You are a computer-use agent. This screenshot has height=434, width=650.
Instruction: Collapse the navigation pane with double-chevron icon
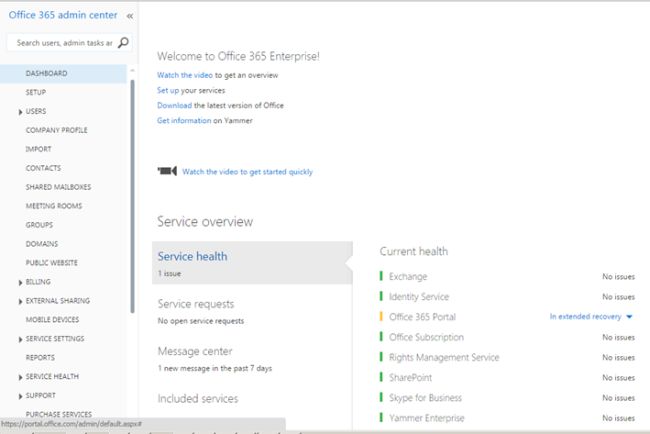(x=130, y=16)
